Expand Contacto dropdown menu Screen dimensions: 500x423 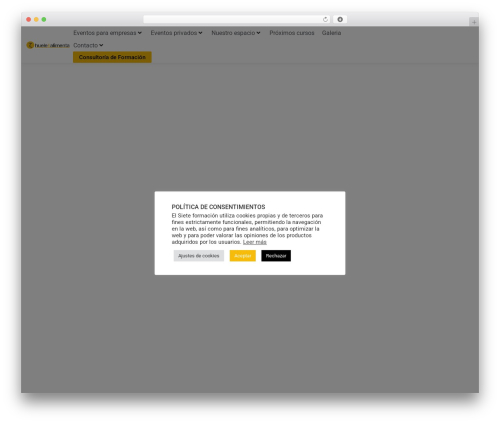(x=88, y=45)
